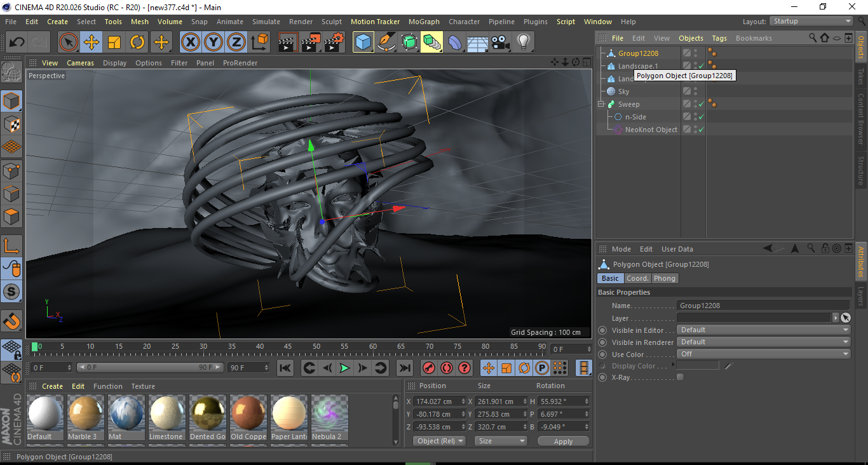Open the viewport Cameras menu

tap(81, 63)
